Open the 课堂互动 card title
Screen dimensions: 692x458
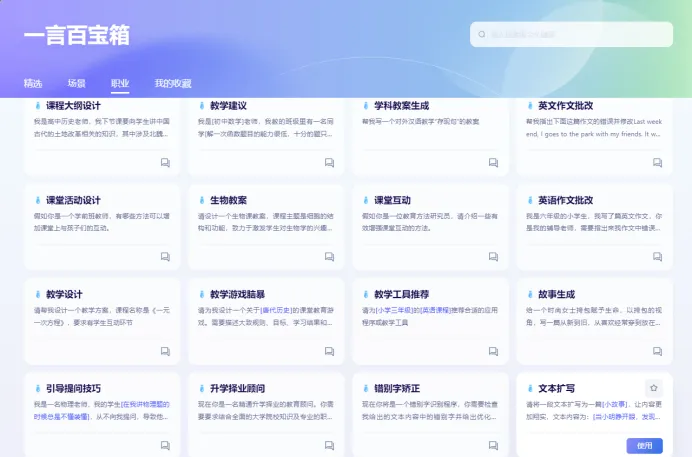point(392,200)
